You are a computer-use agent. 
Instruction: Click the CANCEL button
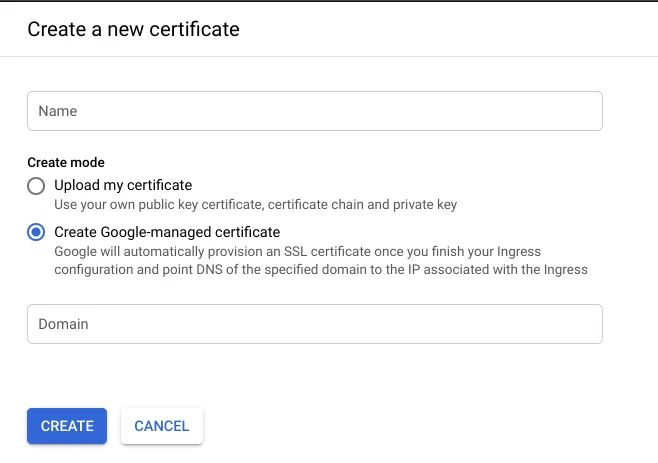click(161, 426)
